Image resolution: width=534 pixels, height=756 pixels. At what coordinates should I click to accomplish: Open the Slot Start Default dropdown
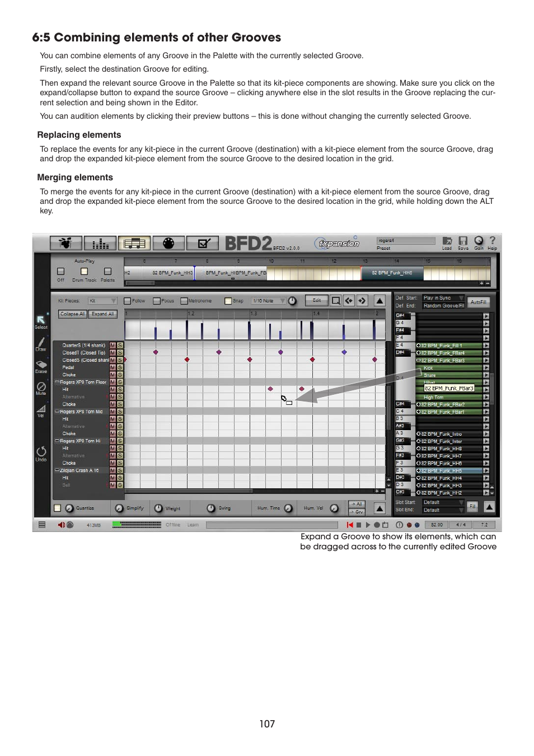[x=443, y=502]
